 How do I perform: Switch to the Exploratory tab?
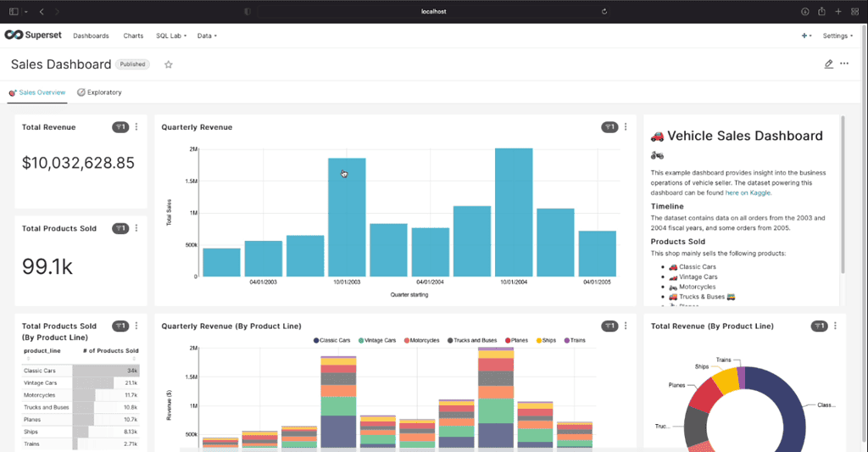(x=100, y=92)
